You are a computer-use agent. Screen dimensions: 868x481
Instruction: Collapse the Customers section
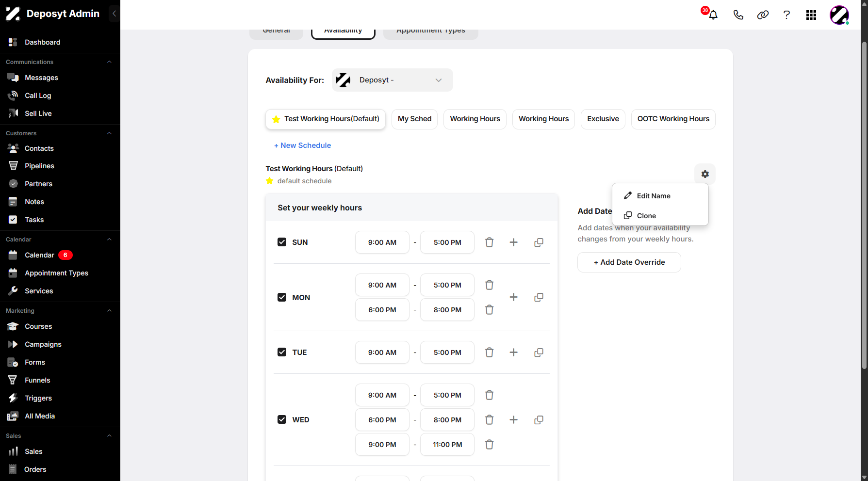[x=109, y=133]
